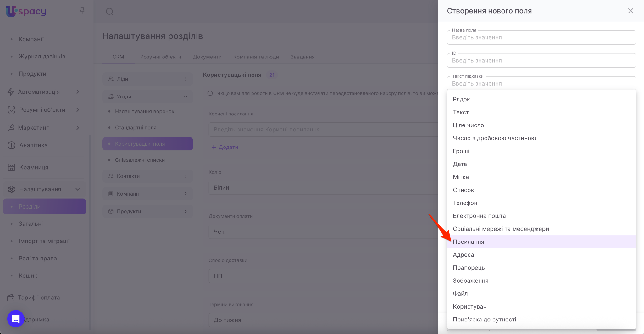
Task: Collapse the Налаштування sidebar section
Action: click(78, 189)
